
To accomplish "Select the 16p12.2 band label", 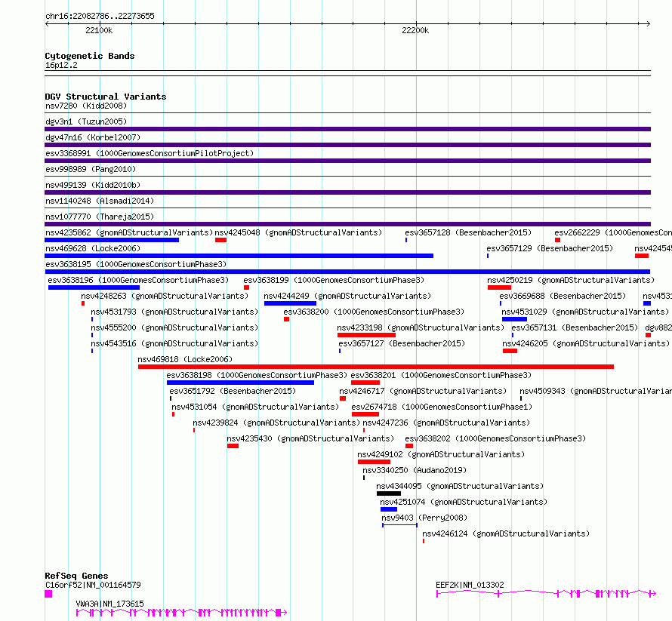I will coord(61,65).
